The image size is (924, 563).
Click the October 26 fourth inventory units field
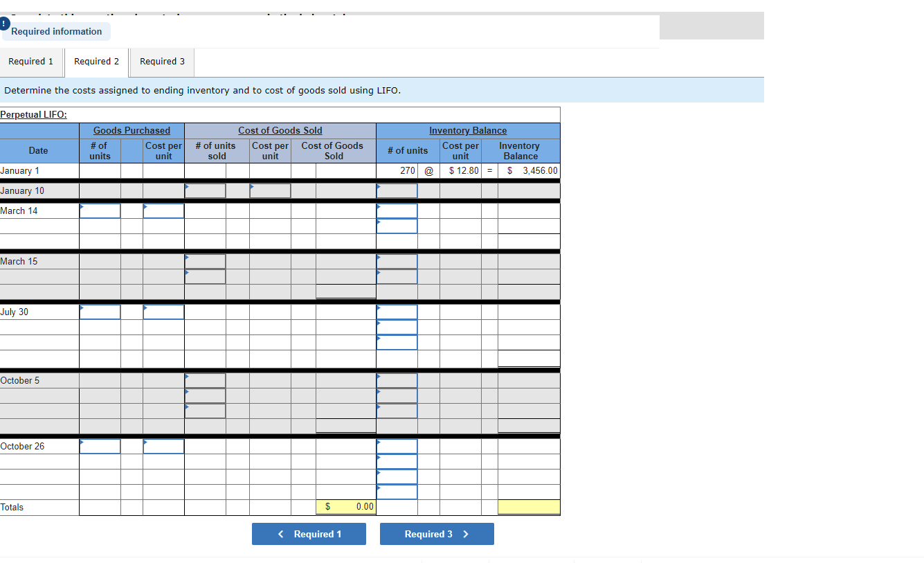click(397, 492)
